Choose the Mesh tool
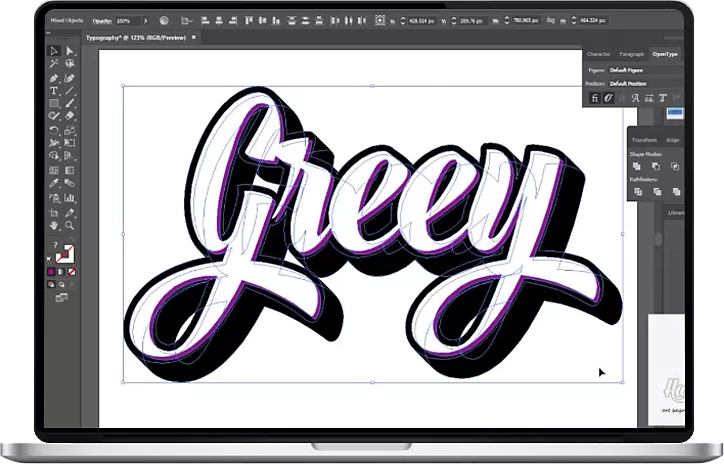 pyautogui.click(x=54, y=170)
